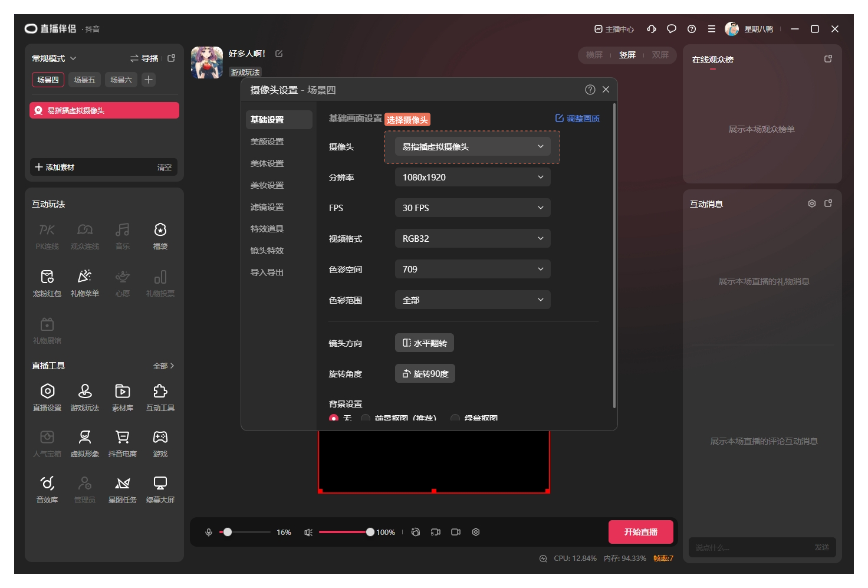This screenshot has width=868, height=588.
Task: Open the 色彩范围 dropdown
Action: click(472, 300)
